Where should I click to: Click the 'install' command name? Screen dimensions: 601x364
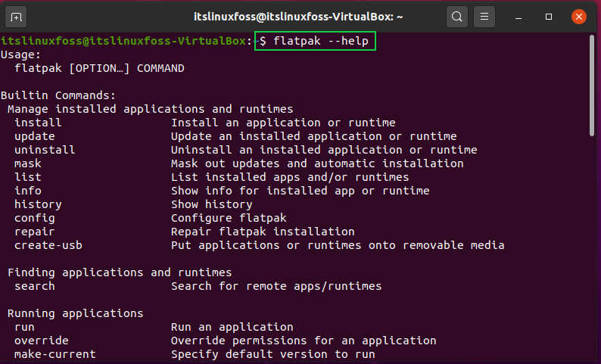click(x=38, y=123)
